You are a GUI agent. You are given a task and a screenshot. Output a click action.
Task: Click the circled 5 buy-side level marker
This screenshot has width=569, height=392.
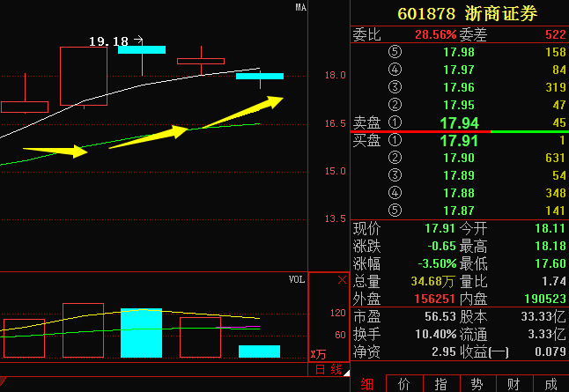pyautogui.click(x=394, y=210)
